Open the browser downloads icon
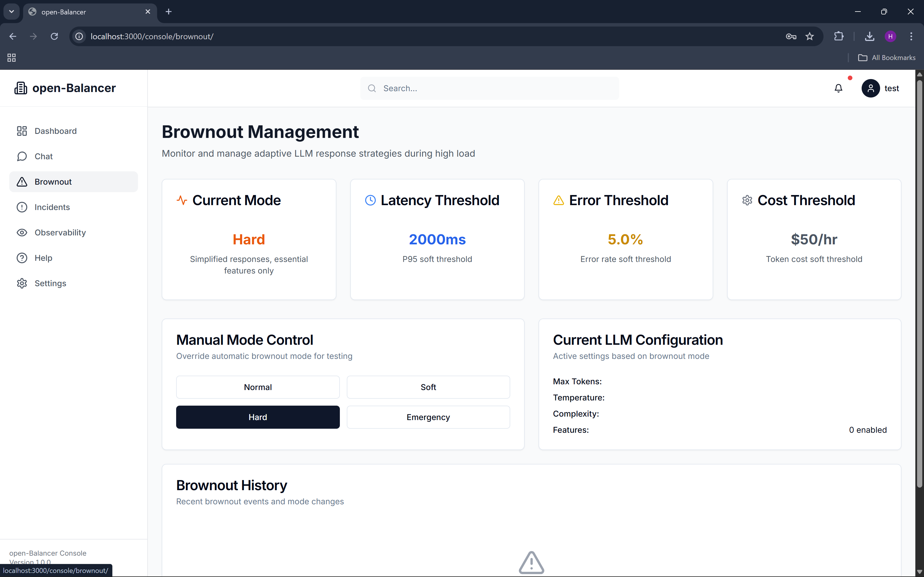Viewport: 924px width, 577px height. [869, 36]
